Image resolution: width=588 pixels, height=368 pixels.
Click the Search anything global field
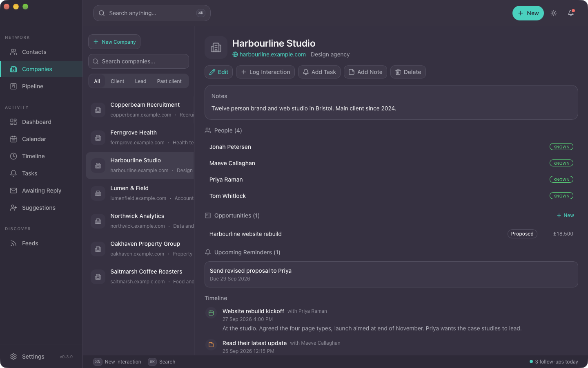(152, 13)
